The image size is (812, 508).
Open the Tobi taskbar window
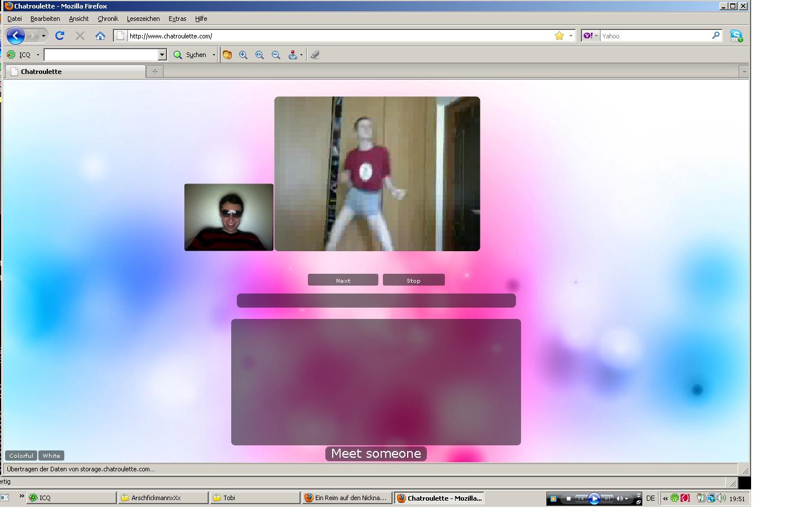[255, 498]
